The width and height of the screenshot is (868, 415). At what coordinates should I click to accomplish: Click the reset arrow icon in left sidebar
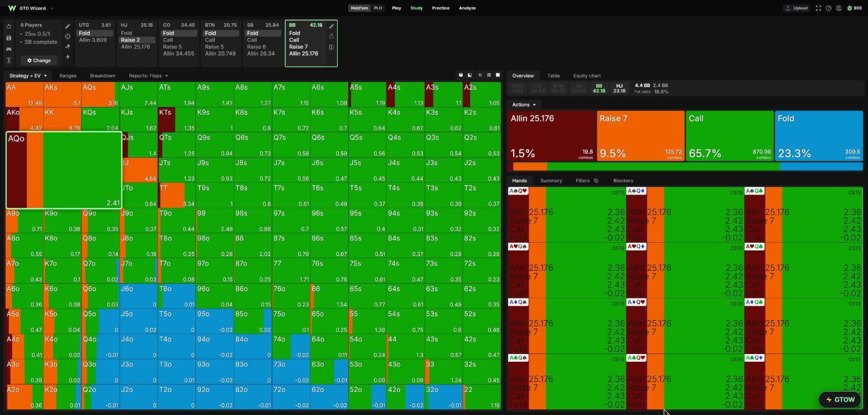coord(9,27)
